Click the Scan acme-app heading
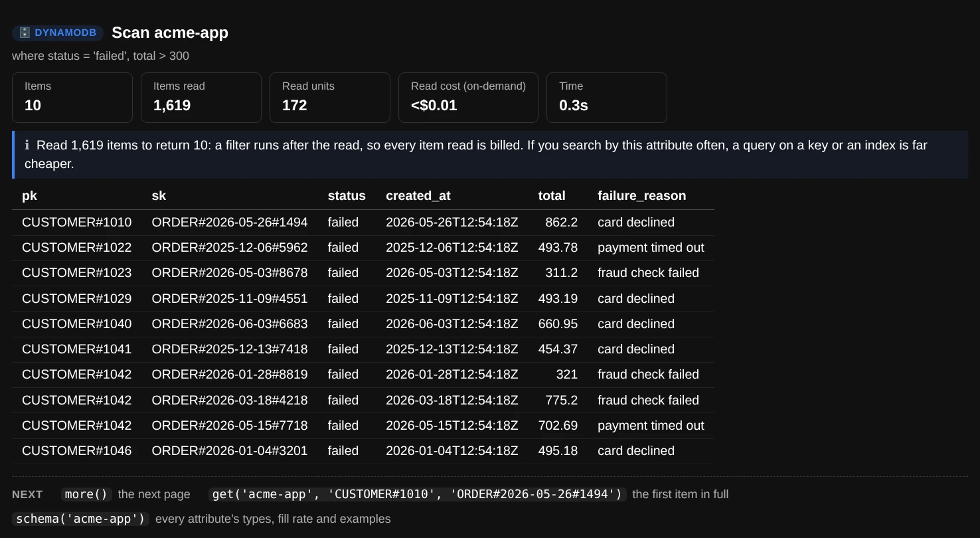 (170, 33)
